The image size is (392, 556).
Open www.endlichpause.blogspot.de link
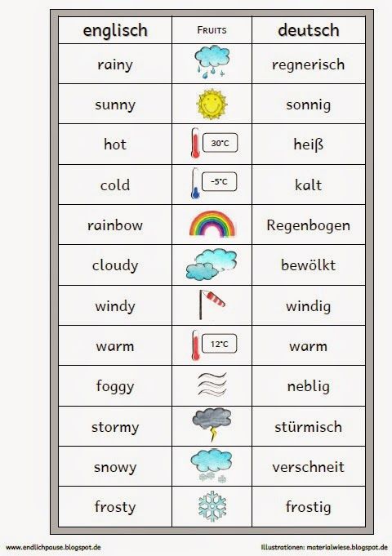coord(51,548)
